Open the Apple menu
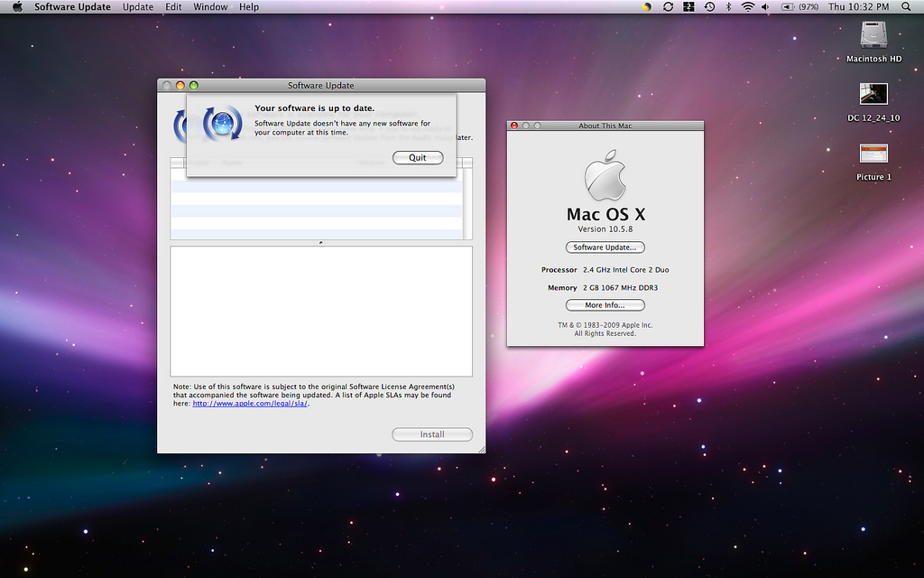This screenshot has height=578, width=924. [x=17, y=7]
